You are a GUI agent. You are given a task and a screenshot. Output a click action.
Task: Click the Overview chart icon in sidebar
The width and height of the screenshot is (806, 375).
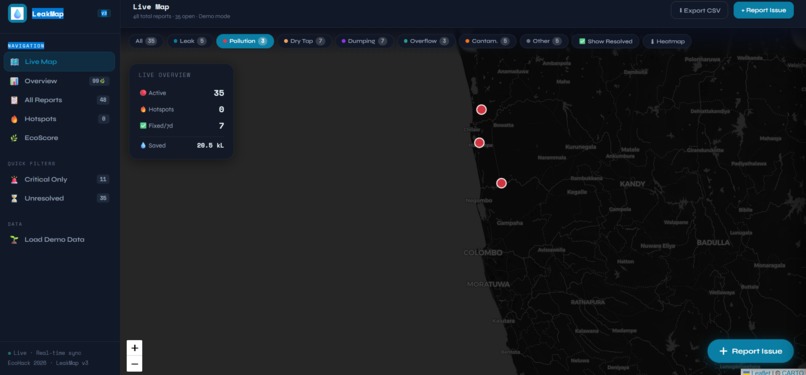tap(14, 81)
